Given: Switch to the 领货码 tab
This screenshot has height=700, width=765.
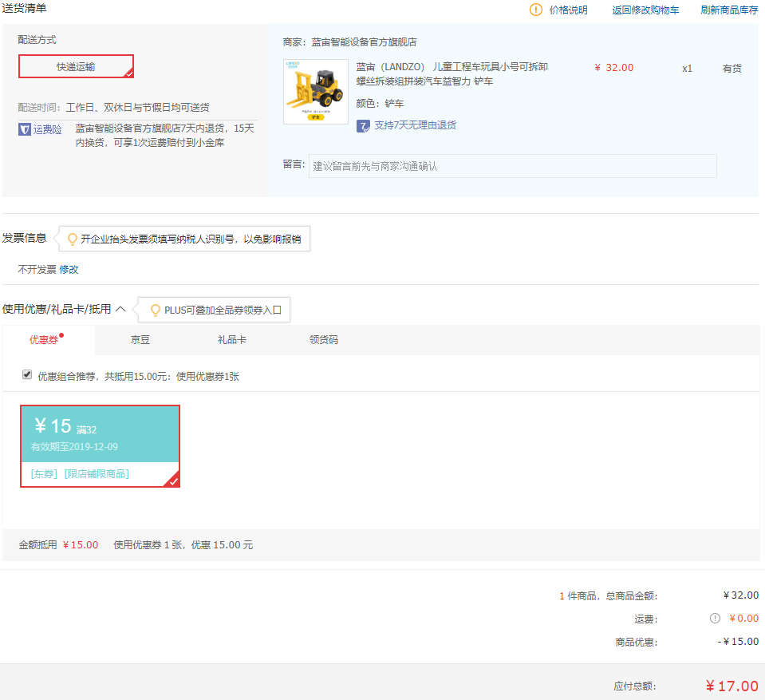Looking at the screenshot, I should tap(323, 340).
